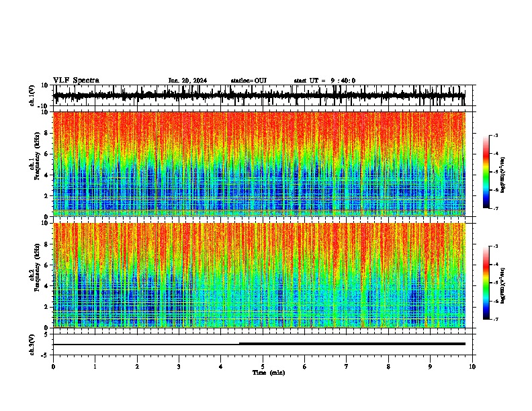Click the "station=" label in the header
Screen dimensions: 532x411
pos(242,81)
